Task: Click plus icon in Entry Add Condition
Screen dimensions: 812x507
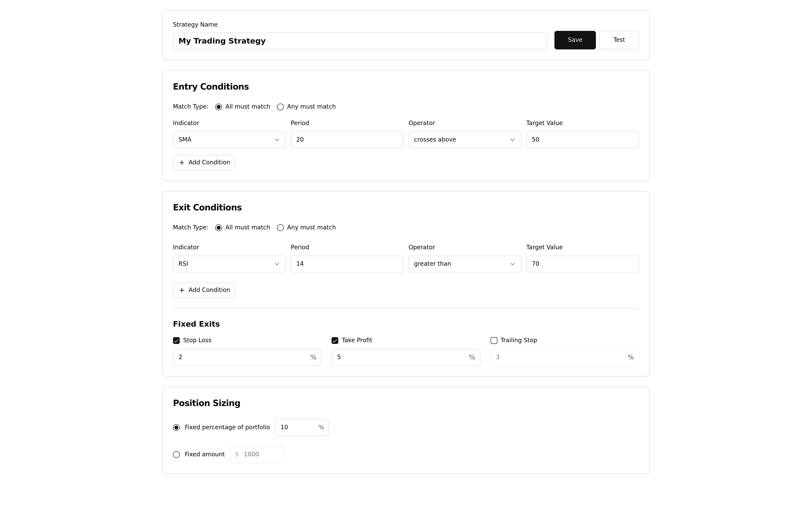Action: pos(181,163)
